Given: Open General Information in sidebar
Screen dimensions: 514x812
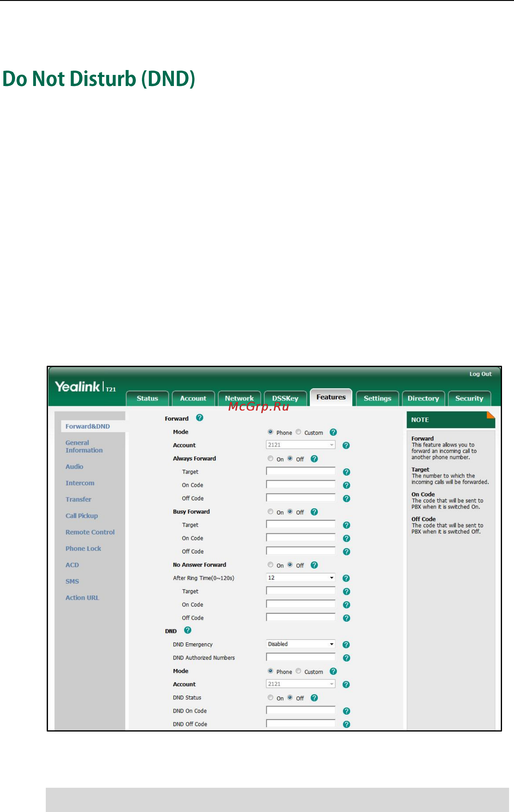Looking at the screenshot, I should pos(84,447).
